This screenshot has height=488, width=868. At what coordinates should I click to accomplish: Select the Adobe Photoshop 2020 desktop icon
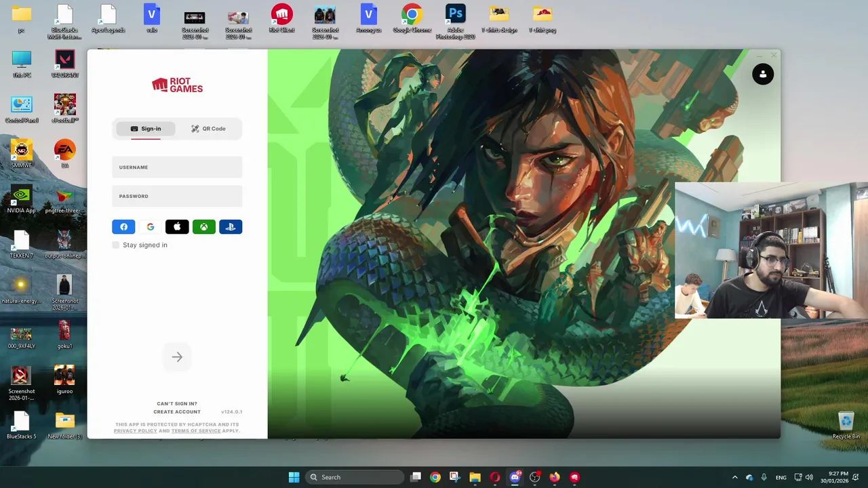tap(455, 21)
